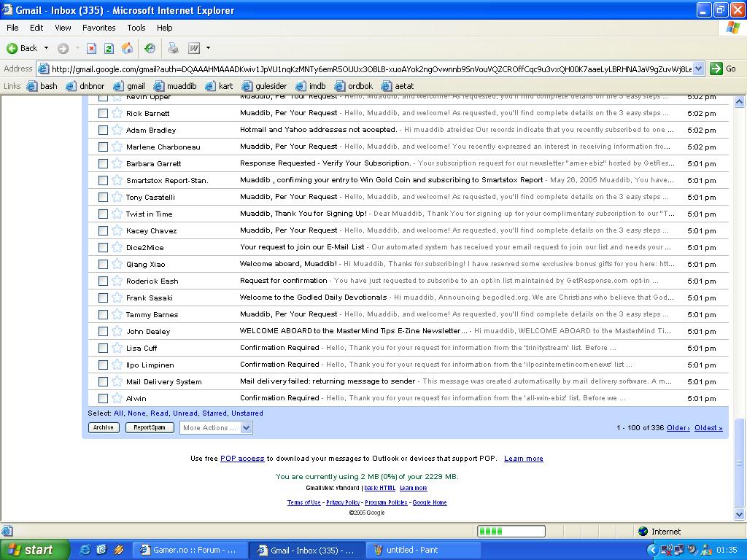The height and width of the screenshot is (560, 747).
Task: Expand the address bar history dropdown
Action: (698, 69)
